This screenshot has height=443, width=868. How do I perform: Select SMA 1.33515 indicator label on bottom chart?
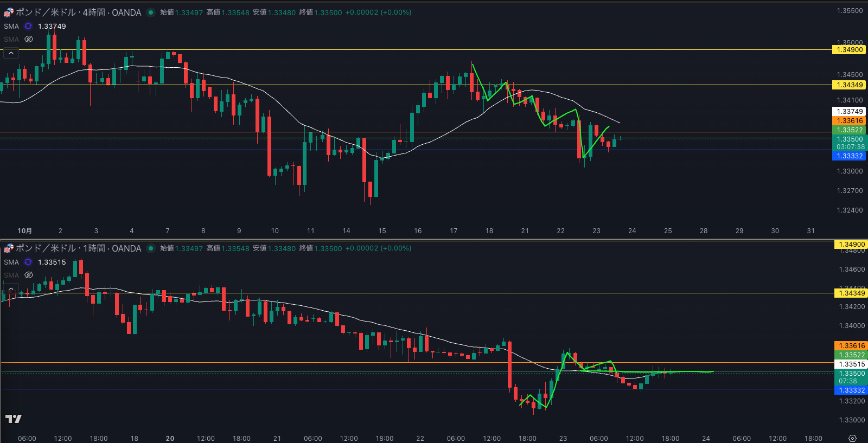point(11,262)
